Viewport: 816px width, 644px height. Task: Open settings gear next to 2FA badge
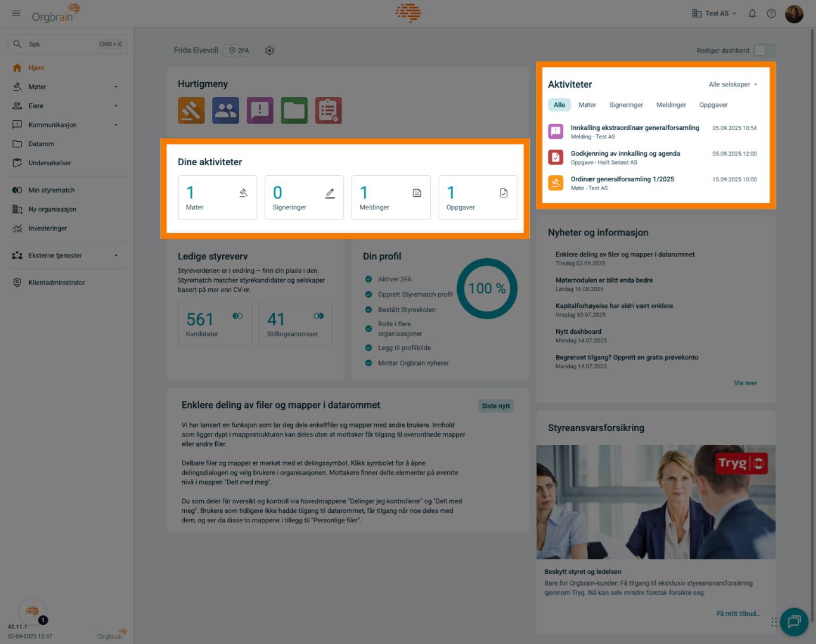click(269, 51)
